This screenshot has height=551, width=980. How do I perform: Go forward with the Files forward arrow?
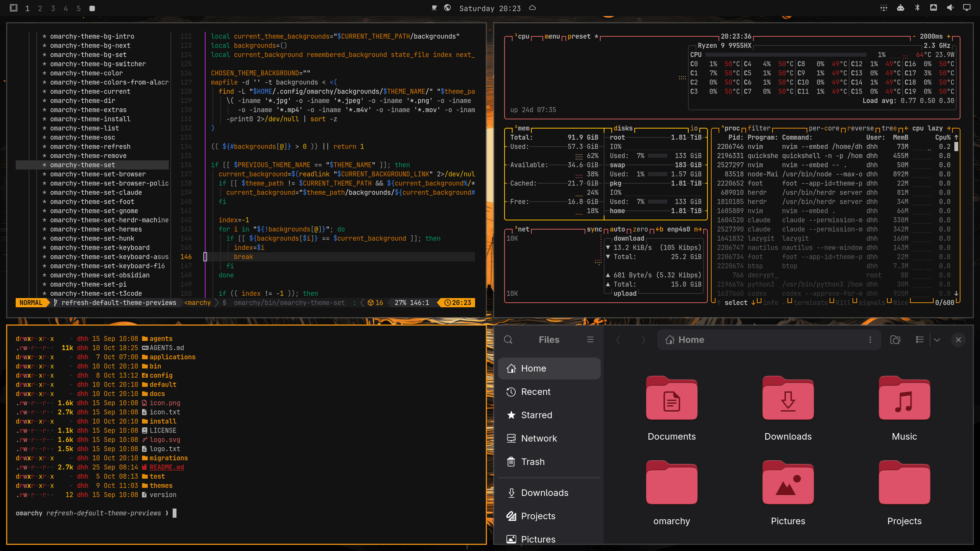(x=643, y=339)
